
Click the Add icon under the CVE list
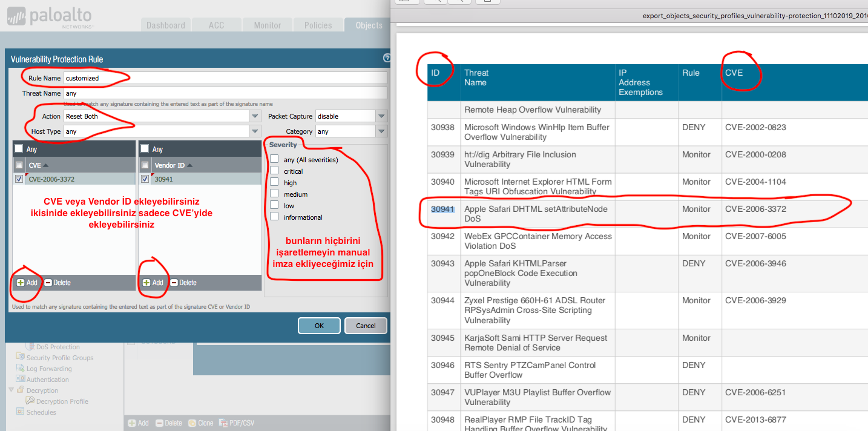point(21,283)
